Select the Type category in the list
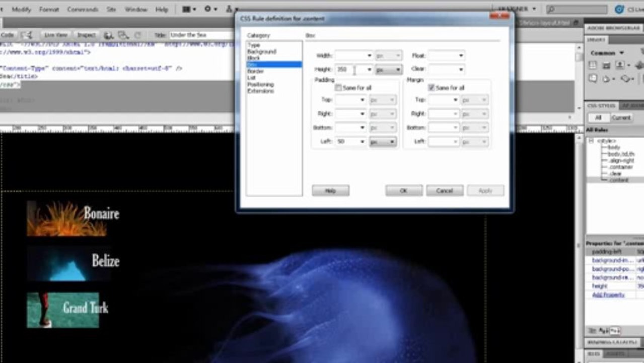The width and height of the screenshot is (644, 363). [x=254, y=45]
